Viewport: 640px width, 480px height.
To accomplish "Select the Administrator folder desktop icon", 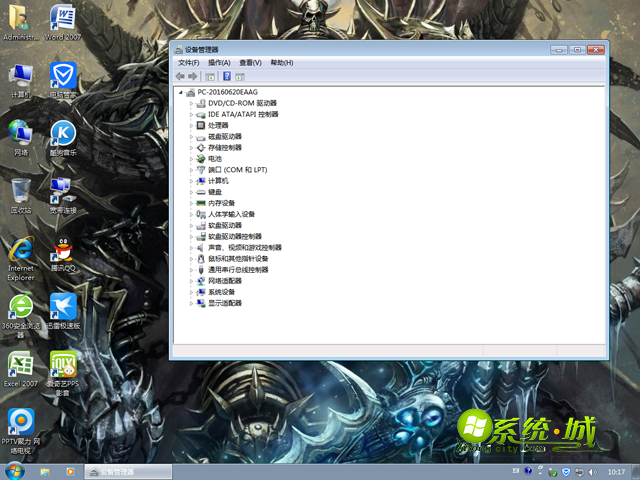I will (20, 22).
